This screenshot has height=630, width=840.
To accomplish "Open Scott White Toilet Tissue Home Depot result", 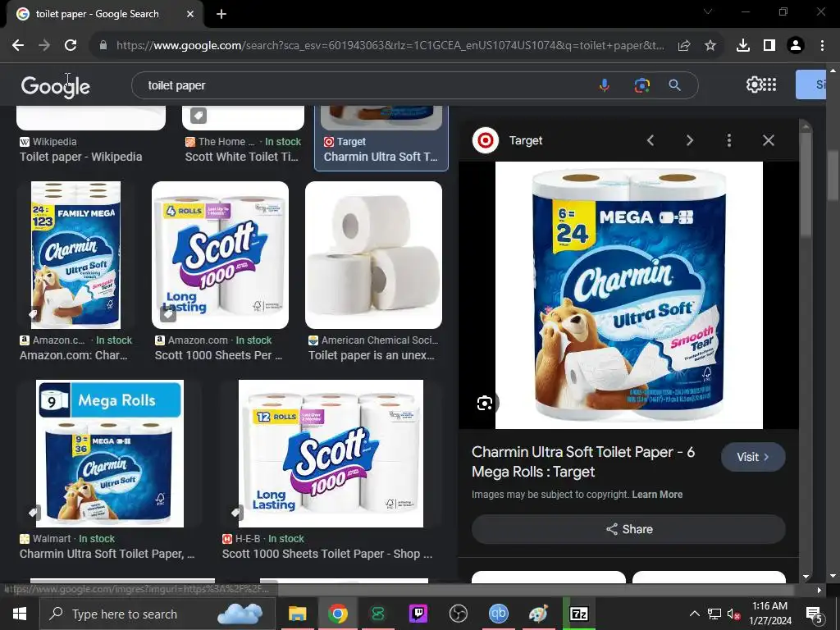I will pos(242,157).
